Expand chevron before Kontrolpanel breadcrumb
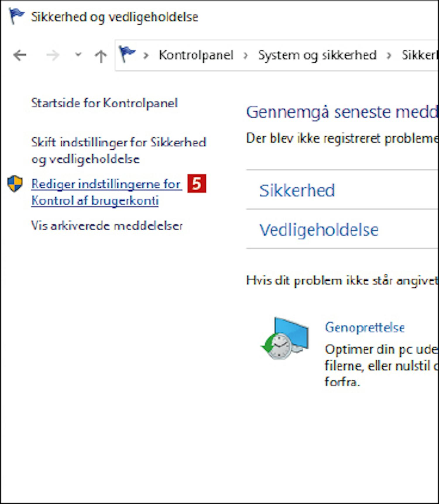The width and height of the screenshot is (439, 504). click(x=146, y=55)
